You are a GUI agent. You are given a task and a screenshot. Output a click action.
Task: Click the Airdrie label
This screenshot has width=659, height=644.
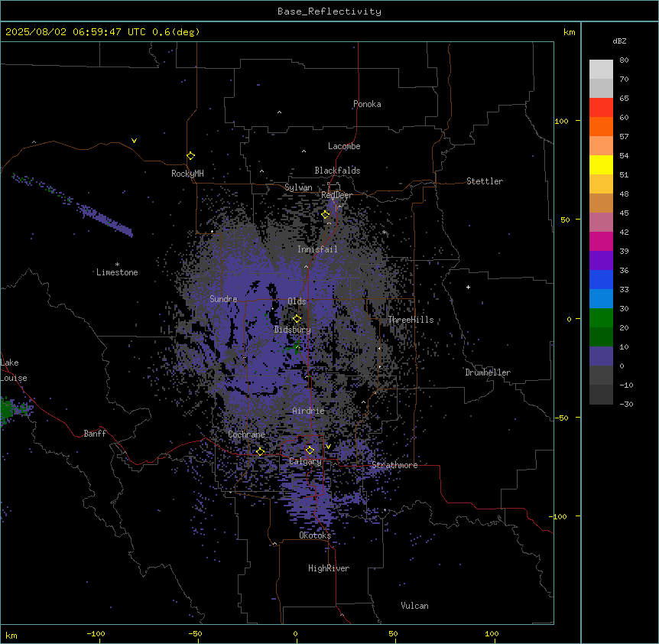(309, 411)
